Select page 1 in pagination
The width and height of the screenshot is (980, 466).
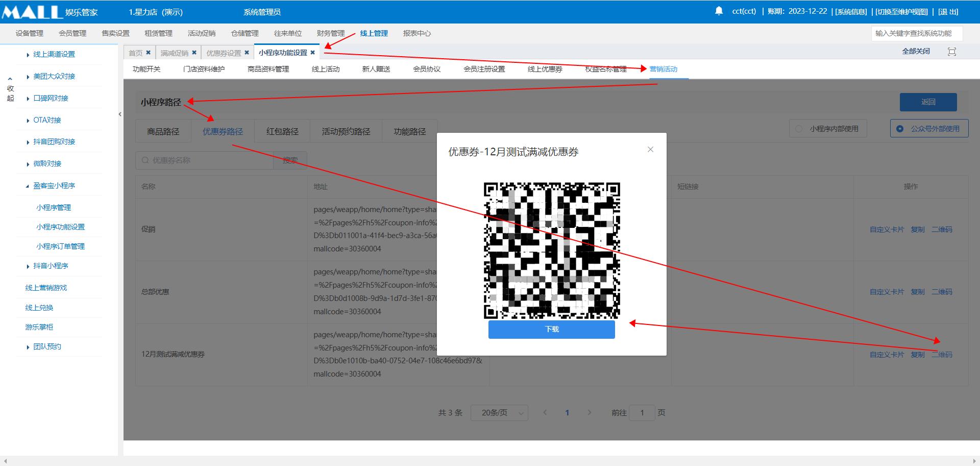click(x=567, y=412)
